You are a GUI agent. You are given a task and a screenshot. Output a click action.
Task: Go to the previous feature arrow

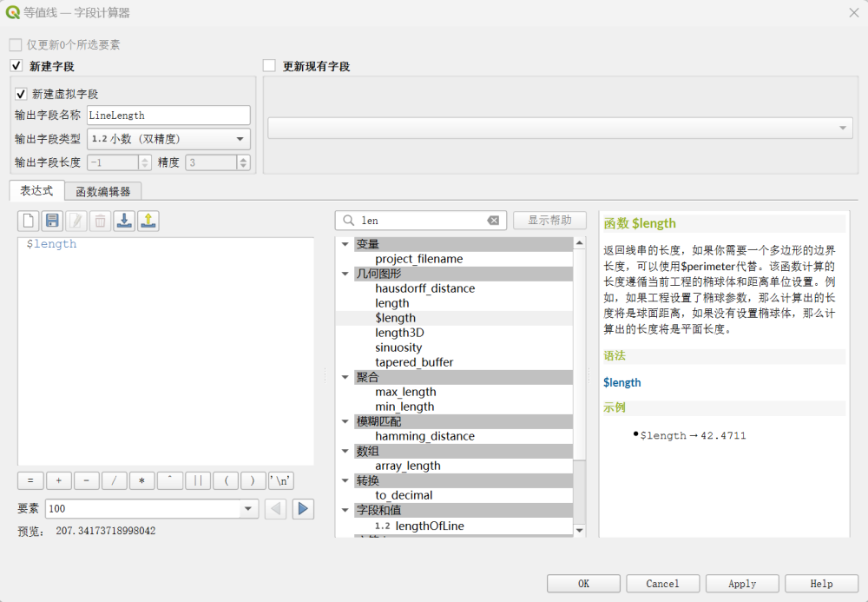[x=276, y=508]
